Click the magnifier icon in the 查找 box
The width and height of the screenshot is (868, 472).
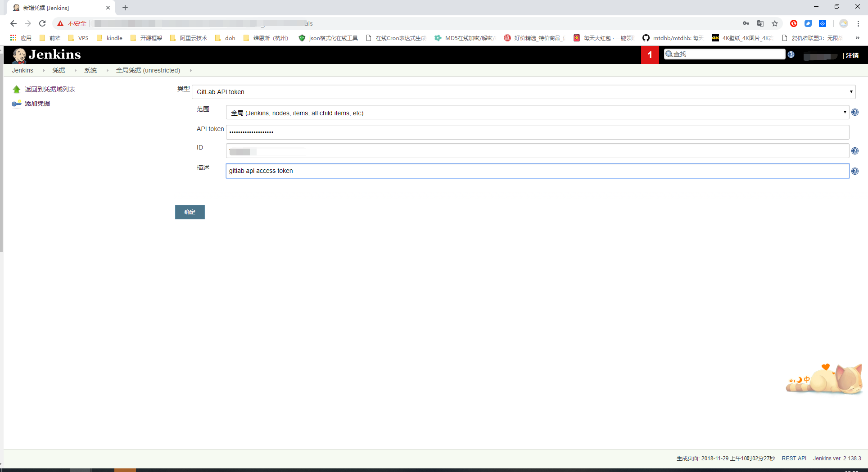click(669, 54)
